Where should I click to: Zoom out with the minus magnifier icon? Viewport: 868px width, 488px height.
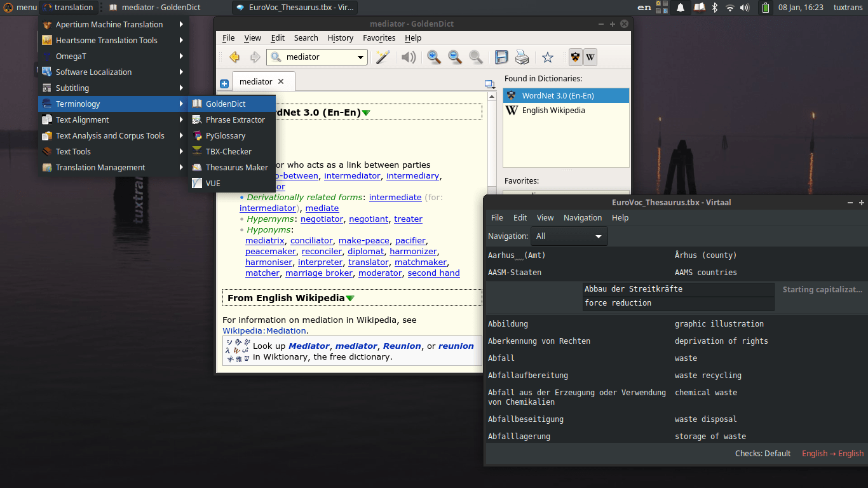click(455, 57)
